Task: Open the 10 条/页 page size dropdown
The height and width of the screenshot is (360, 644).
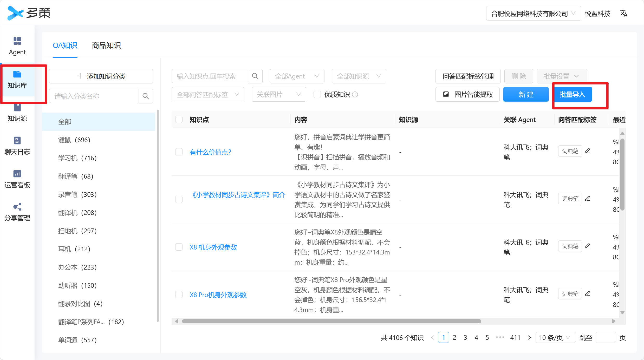Action: 555,338
